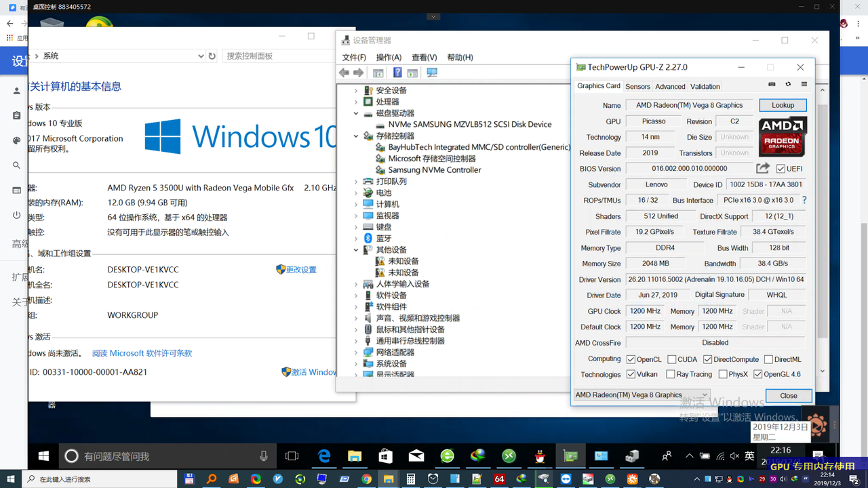Click Close button in GPU-Z
868x488 pixels.
click(x=789, y=395)
